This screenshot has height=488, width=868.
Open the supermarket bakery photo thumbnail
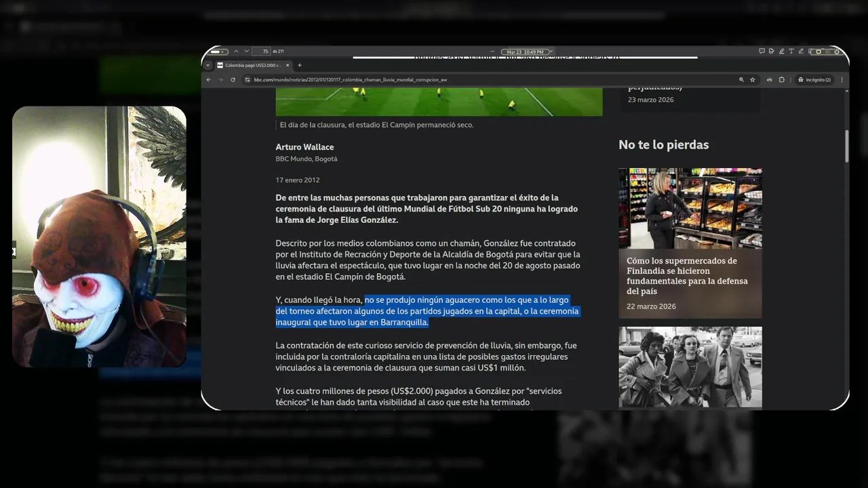click(690, 208)
